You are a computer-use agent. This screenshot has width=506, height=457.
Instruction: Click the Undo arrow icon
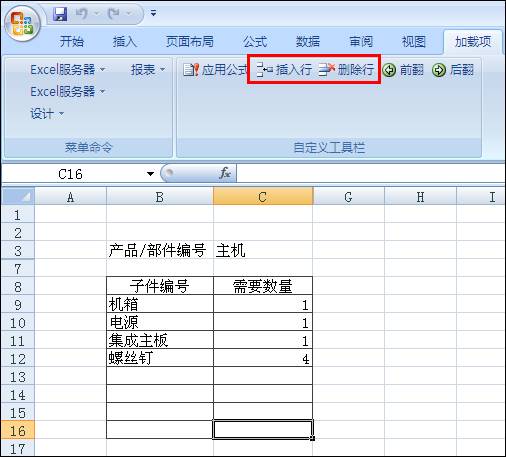pyautogui.click(x=81, y=14)
